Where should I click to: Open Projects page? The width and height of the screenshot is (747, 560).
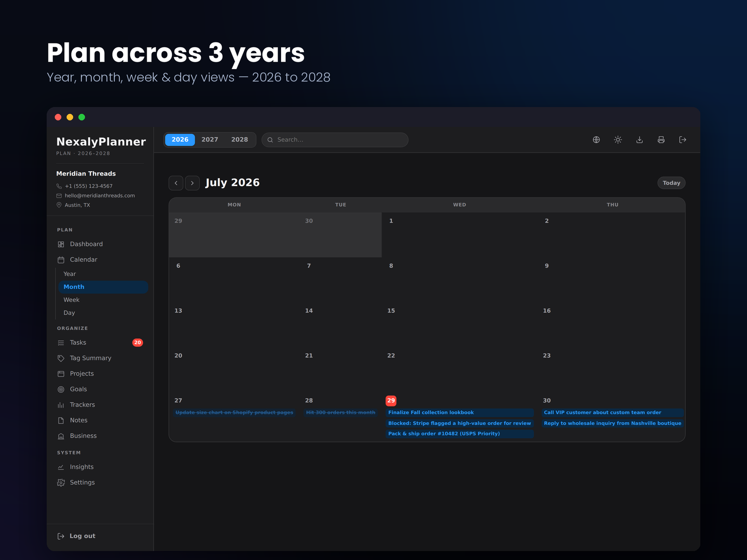100,374
